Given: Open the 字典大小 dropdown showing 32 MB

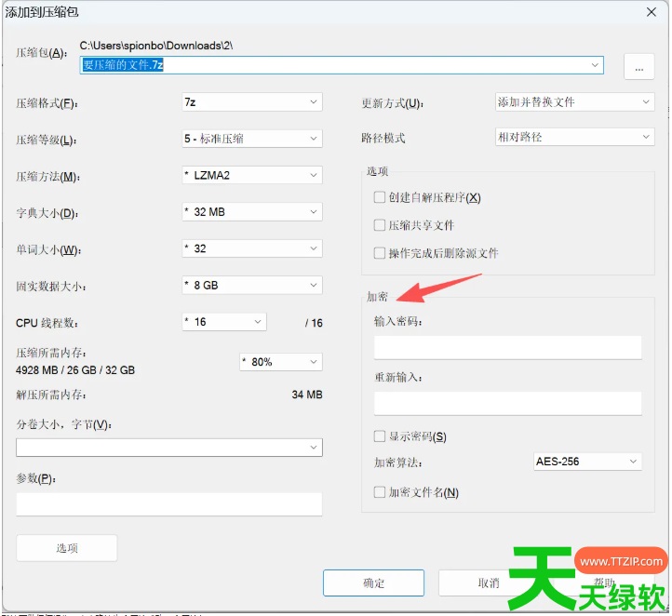Looking at the screenshot, I should pyautogui.click(x=252, y=212).
